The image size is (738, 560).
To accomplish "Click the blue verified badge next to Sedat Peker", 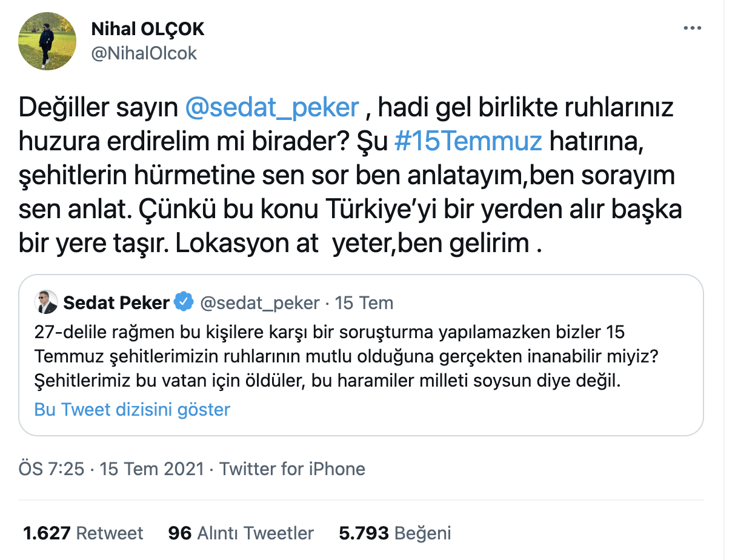I will (184, 302).
